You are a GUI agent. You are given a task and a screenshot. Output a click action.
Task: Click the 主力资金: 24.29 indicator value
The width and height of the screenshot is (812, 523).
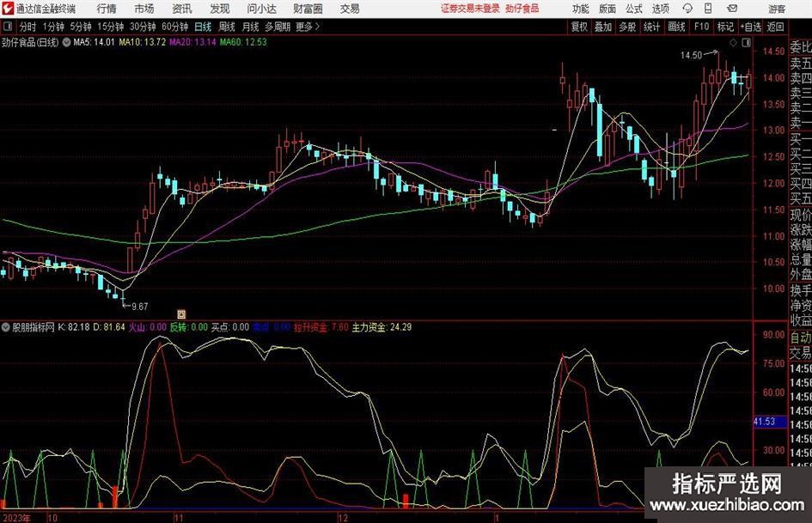[382, 327]
